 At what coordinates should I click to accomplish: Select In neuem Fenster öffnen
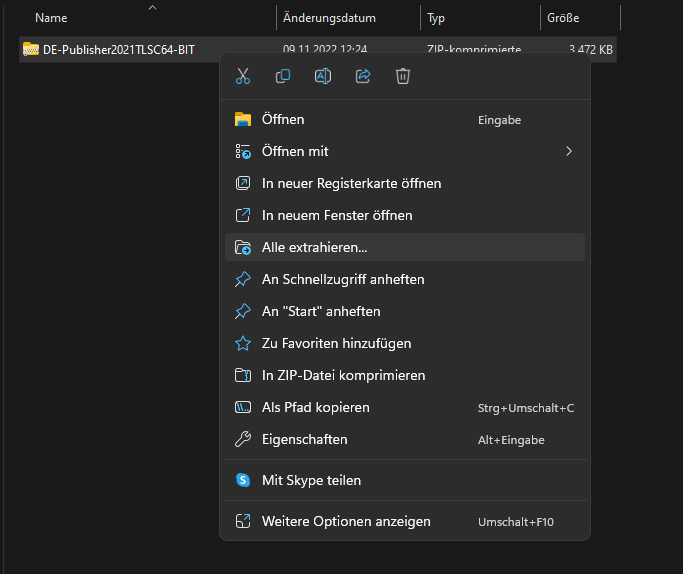(337, 215)
